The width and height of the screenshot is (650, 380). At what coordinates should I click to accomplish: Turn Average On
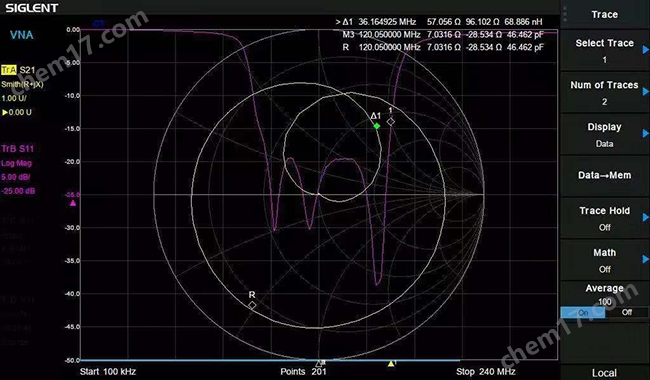pos(582,312)
